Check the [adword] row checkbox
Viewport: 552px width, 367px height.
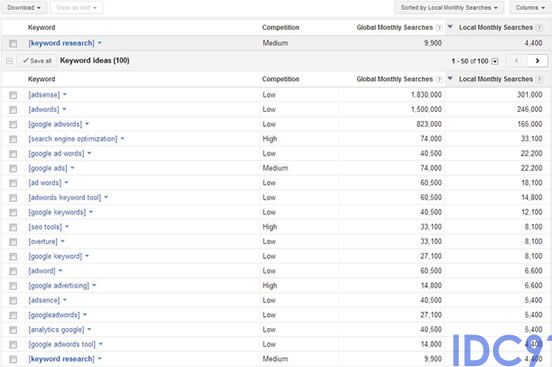(13, 271)
